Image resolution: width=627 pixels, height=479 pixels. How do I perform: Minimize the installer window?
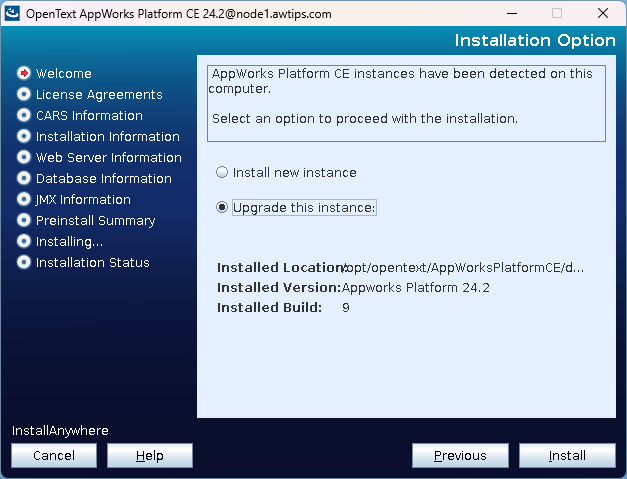[511, 14]
